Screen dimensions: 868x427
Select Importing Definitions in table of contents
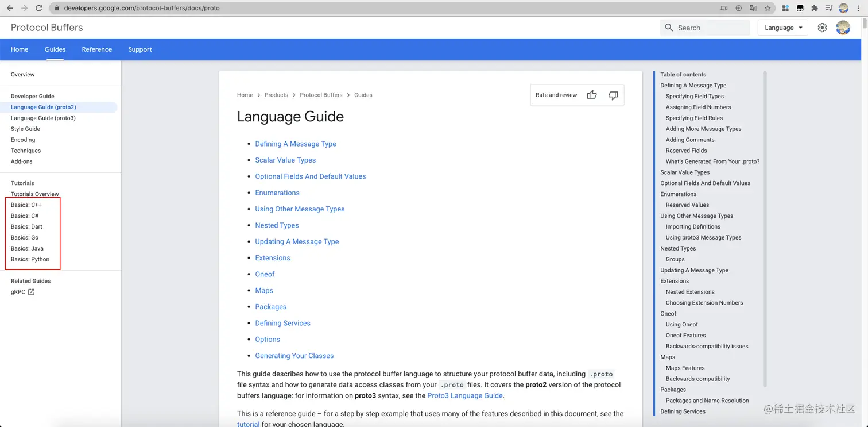[693, 227]
